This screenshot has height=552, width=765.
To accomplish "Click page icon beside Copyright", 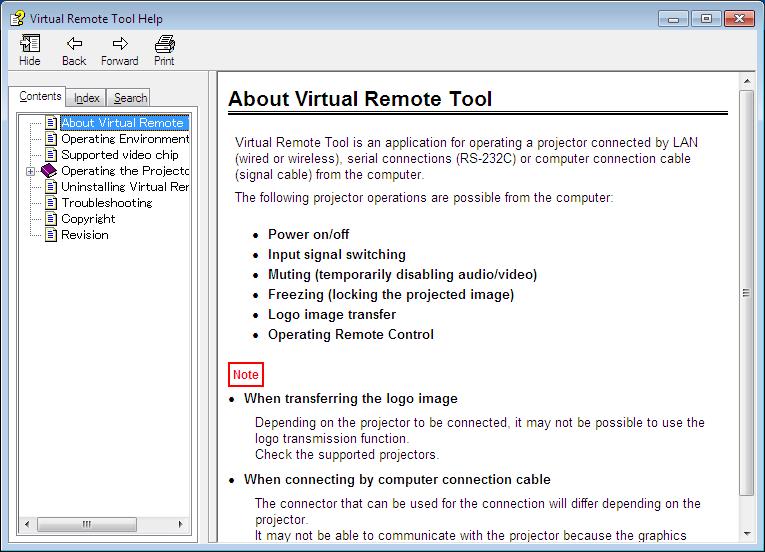I will coord(51,219).
